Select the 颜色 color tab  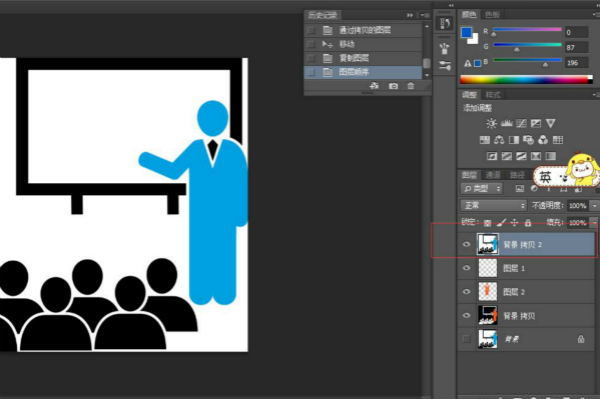[x=469, y=15]
